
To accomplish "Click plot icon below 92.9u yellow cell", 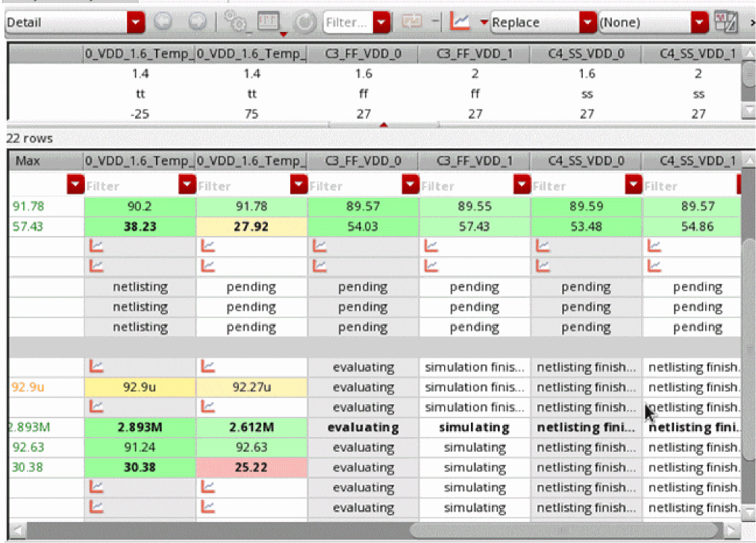I will pyautogui.click(x=96, y=406).
